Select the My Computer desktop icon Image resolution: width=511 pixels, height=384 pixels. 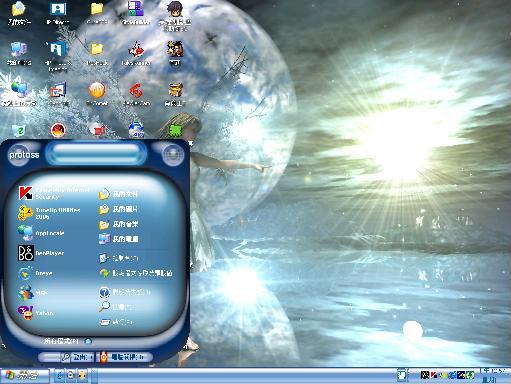tap(19, 54)
